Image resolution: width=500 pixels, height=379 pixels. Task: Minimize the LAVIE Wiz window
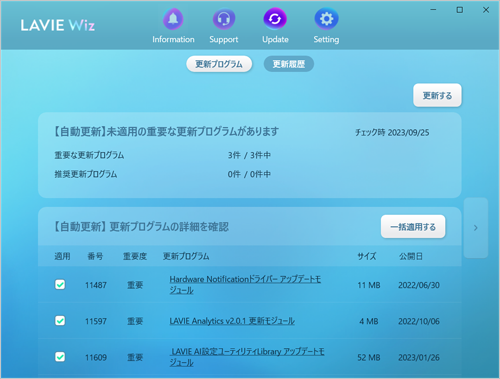click(433, 10)
